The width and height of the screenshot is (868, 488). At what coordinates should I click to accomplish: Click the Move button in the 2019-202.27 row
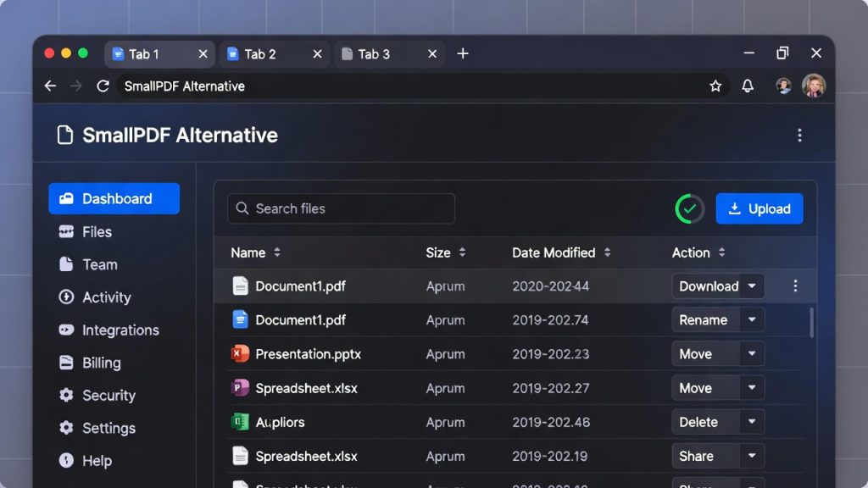pos(707,388)
